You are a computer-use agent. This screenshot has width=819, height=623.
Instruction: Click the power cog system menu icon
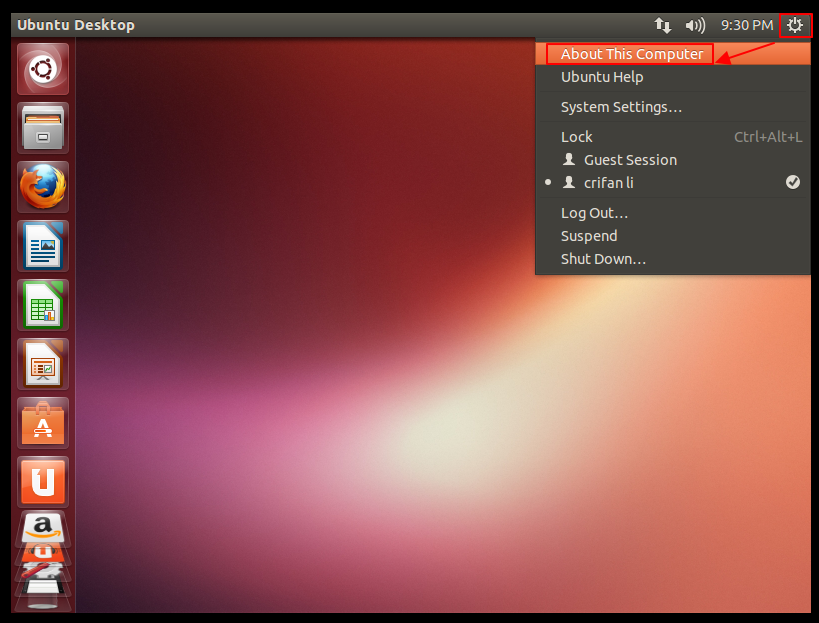click(x=795, y=25)
